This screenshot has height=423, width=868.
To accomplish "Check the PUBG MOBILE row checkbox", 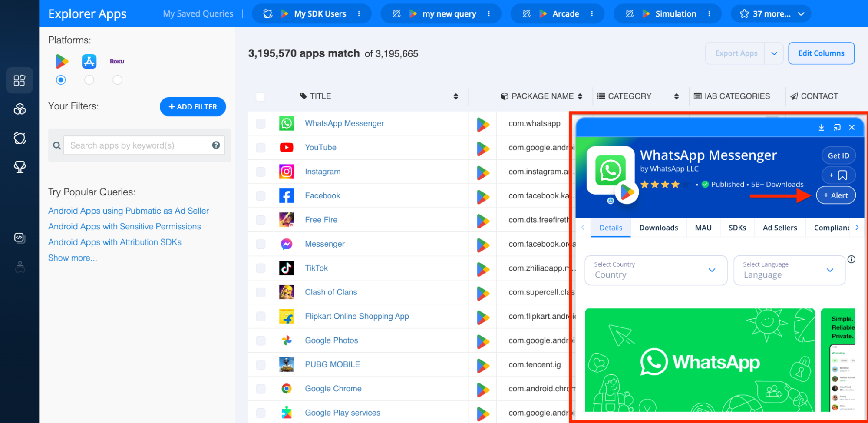I will click(261, 365).
